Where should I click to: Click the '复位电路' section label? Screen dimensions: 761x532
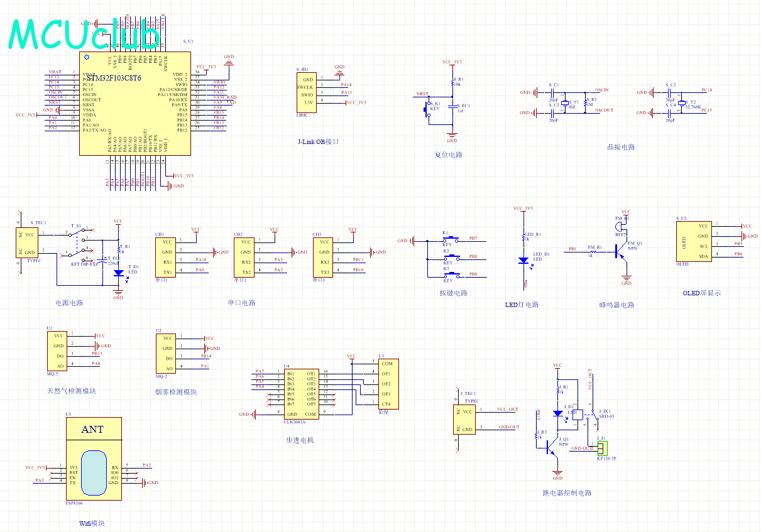pos(448,155)
